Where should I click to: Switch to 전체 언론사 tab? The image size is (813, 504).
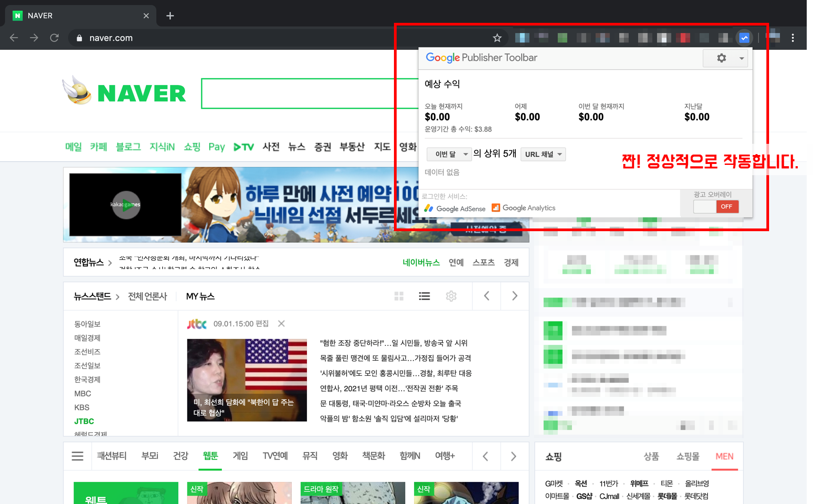point(147,296)
